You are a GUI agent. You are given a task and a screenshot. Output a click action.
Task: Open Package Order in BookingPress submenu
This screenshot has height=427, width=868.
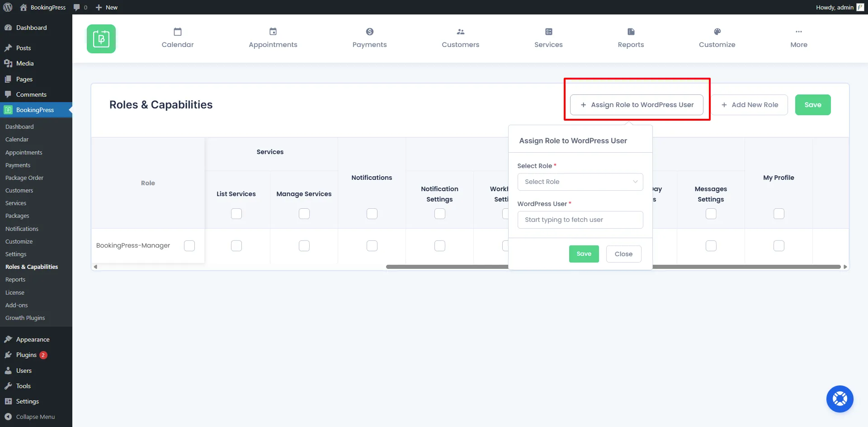[24, 178]
